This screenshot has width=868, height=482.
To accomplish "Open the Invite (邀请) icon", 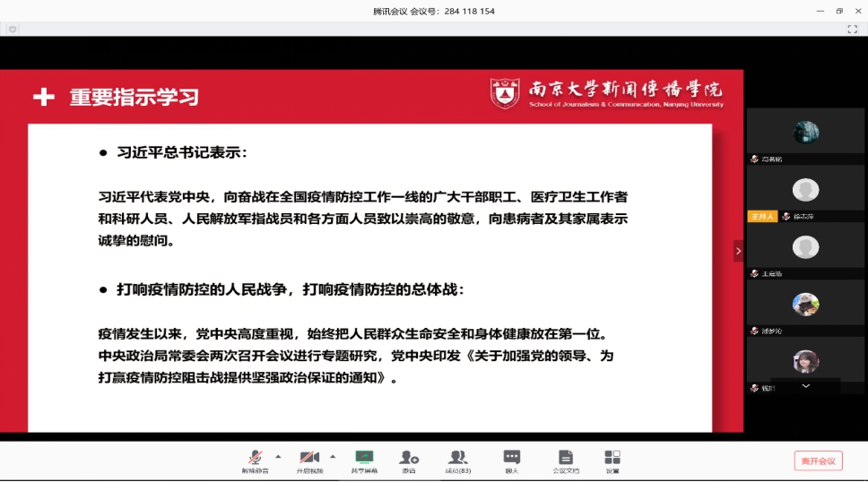I will pyautogui.click(x=409, y=460).
